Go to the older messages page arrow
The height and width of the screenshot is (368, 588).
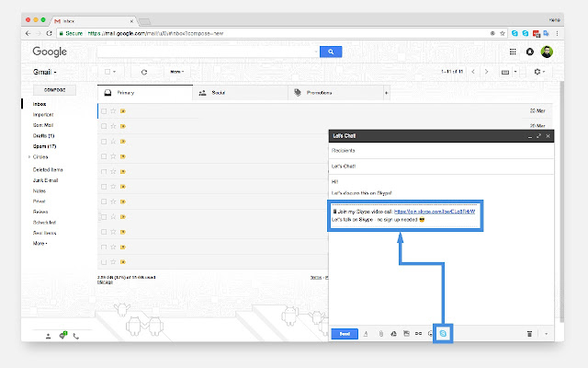486,72
